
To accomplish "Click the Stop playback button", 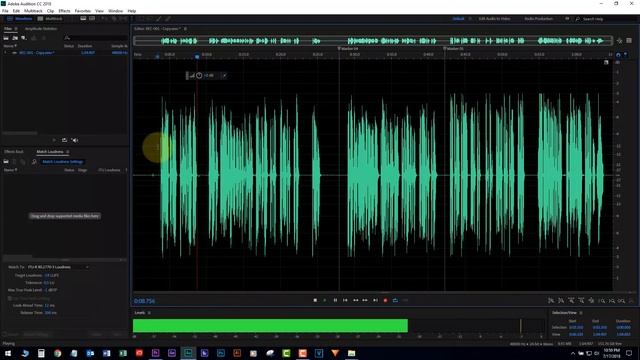I will pyautogui.click(x=315, y=300).
